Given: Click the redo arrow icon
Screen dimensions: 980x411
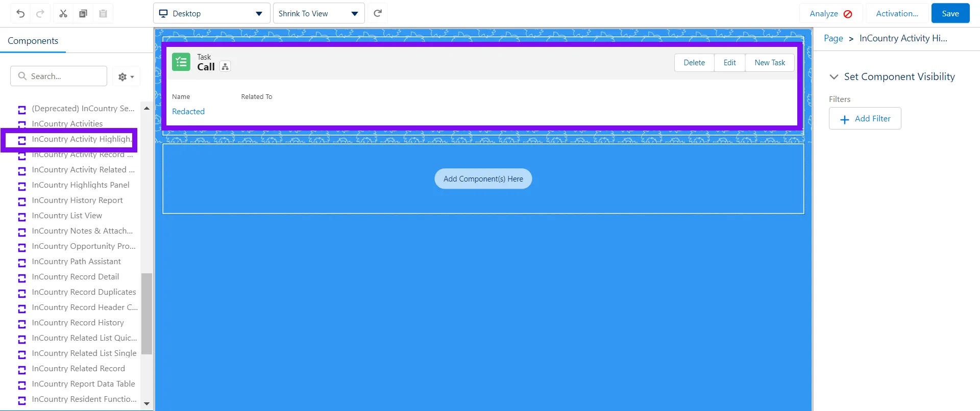Looking at the screenshot, I should tap(40, 14).
